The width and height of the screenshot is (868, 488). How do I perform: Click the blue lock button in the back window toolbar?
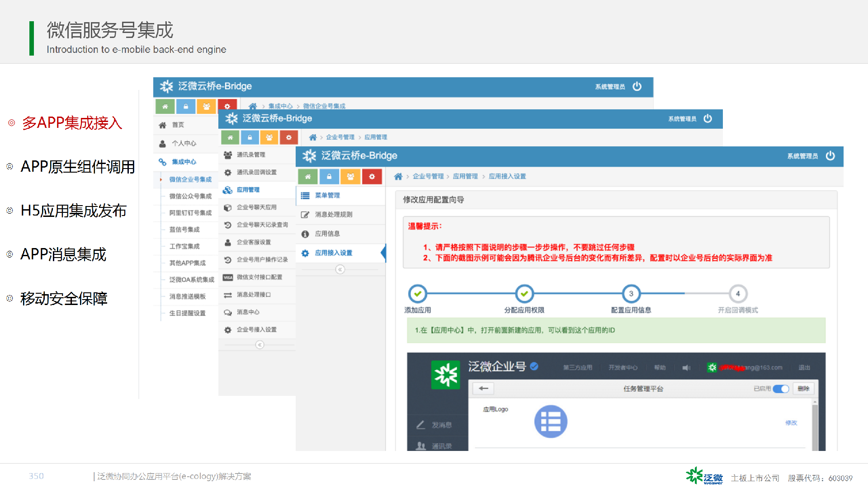(186, 107)
